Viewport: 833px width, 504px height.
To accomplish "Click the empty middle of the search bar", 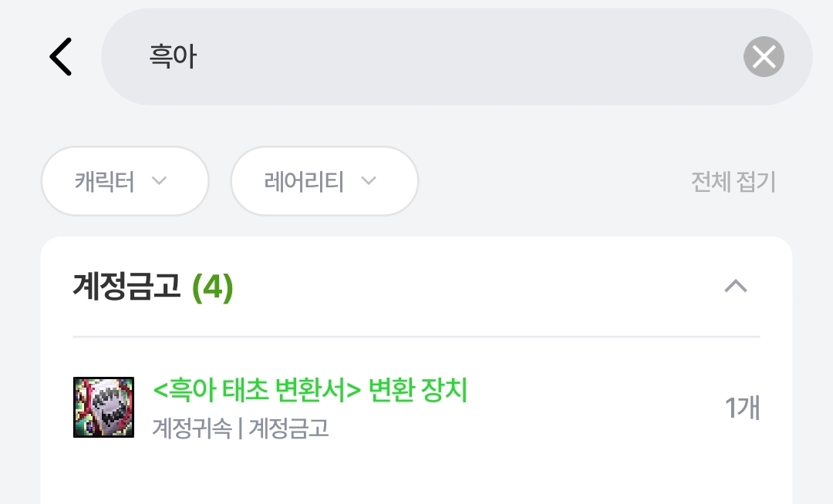I will coord(463,57).
